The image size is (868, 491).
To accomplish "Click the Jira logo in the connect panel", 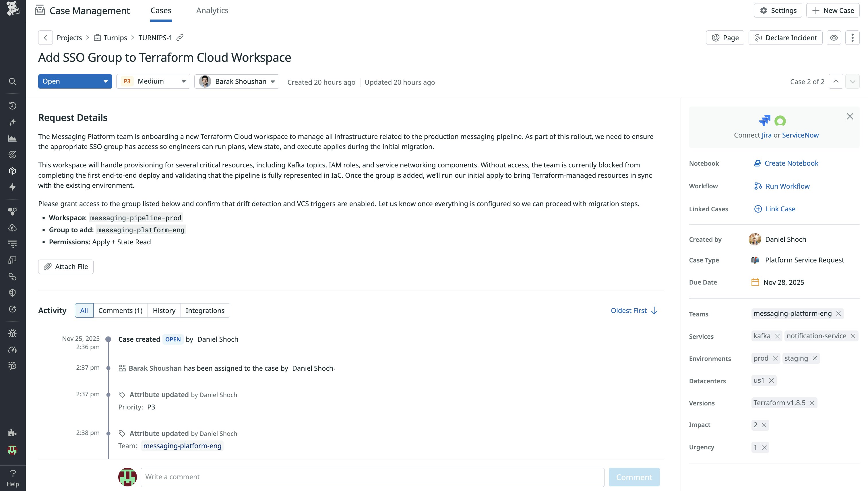I will 765,121.
